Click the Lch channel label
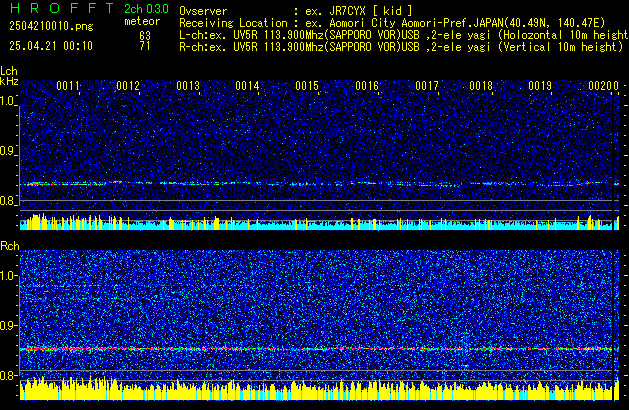Viewport: 629px width, 410px height. pyautogui.click(x=9, y=71)
